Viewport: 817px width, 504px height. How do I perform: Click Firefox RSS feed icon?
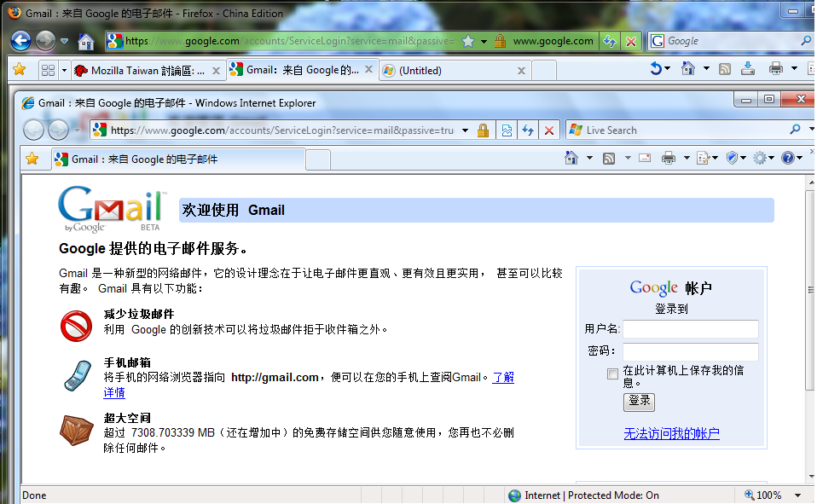(725, 69)
